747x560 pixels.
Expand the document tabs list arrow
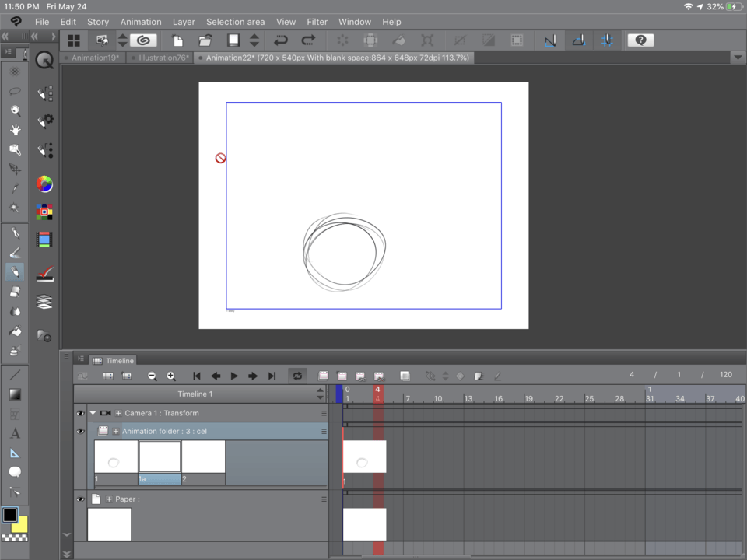pos(737,58)
